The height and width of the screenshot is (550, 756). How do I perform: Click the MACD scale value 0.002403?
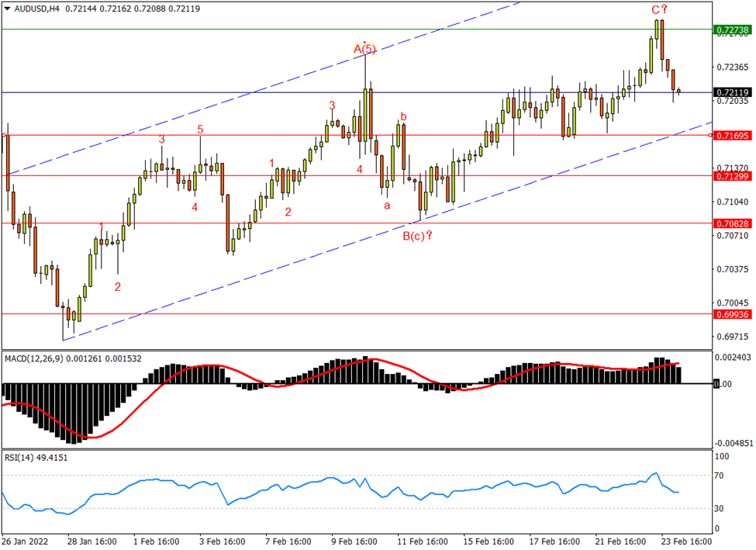(x=733, y=357)
